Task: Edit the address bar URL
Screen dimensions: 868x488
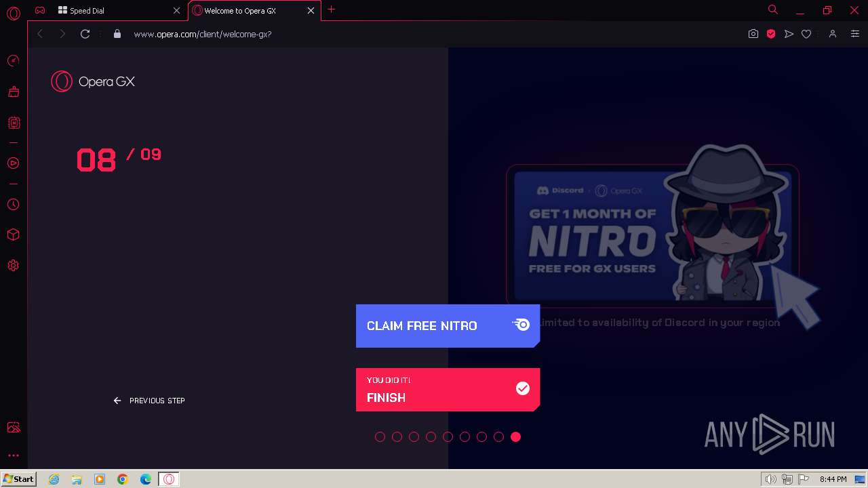Action: click(203, 34)
